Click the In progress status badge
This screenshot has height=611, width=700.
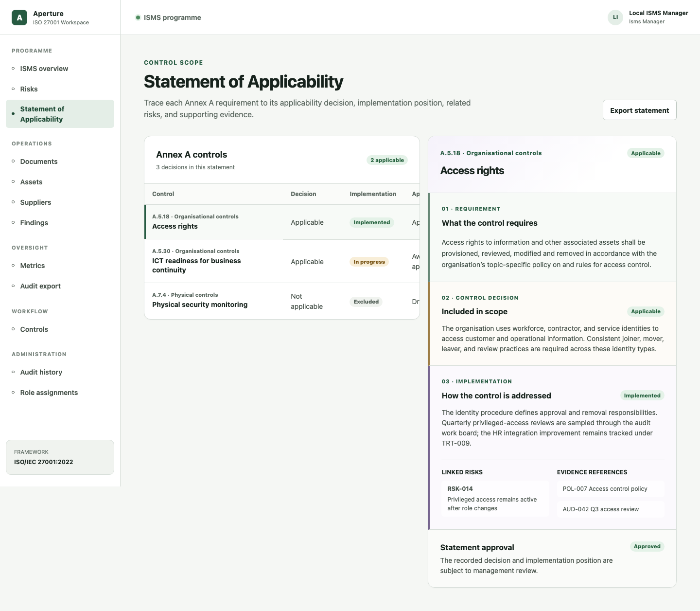click(369, 262)
